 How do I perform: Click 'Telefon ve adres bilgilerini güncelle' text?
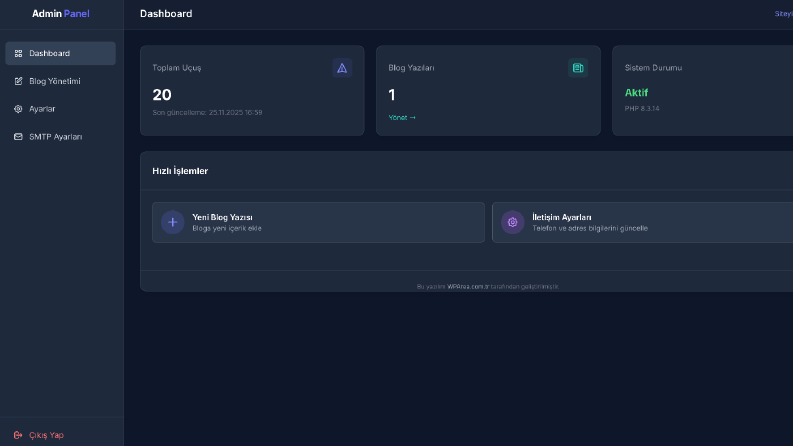click(590, 228)
